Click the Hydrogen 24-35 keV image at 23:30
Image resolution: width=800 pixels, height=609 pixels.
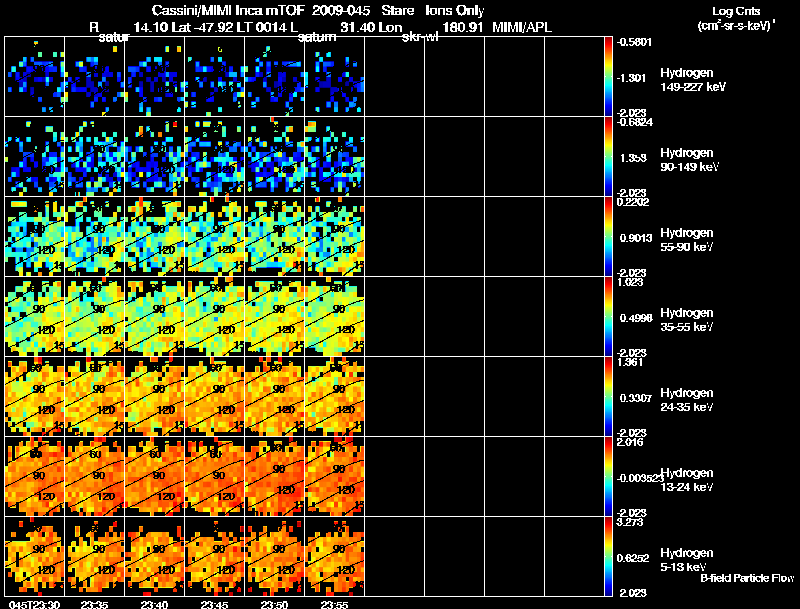[x=35, y=397]
